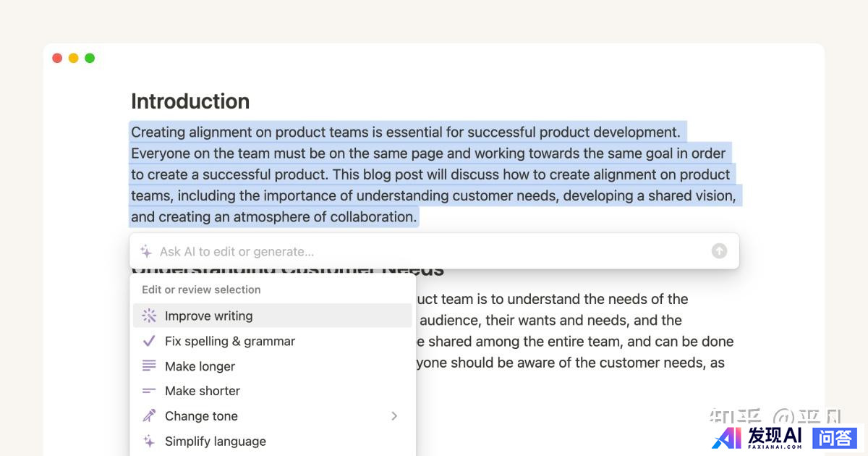Click the checkmark icon for Fix spelling & grammar

(149, 341)
